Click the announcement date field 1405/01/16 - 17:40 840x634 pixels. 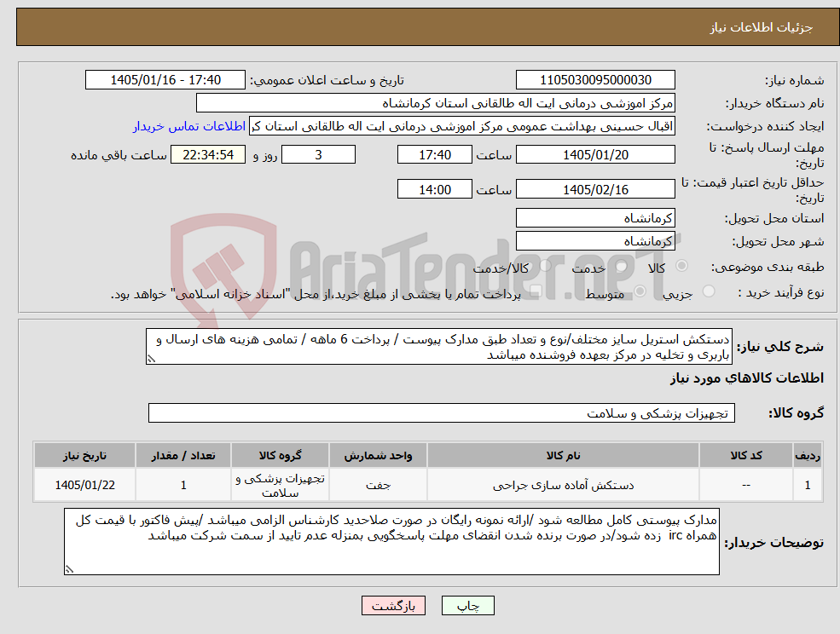[165, 80]
